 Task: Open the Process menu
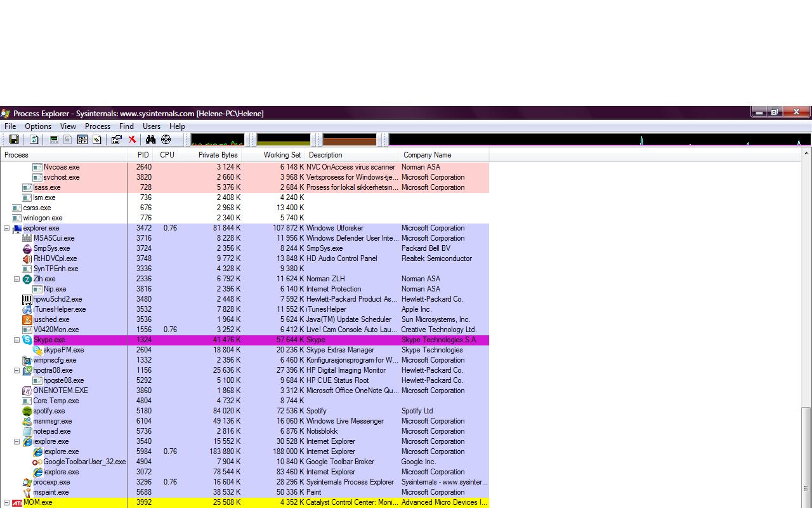tap(98, 126)
